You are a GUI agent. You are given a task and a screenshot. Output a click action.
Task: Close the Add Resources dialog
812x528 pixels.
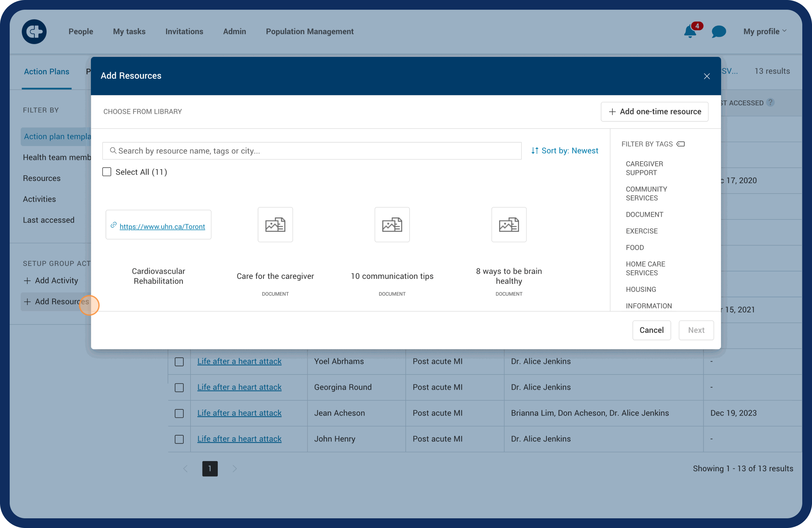(x=707, y=76)
